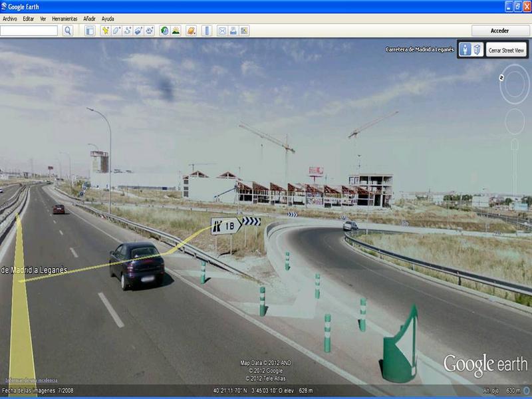Open the Añadir menu

point(89,19)
